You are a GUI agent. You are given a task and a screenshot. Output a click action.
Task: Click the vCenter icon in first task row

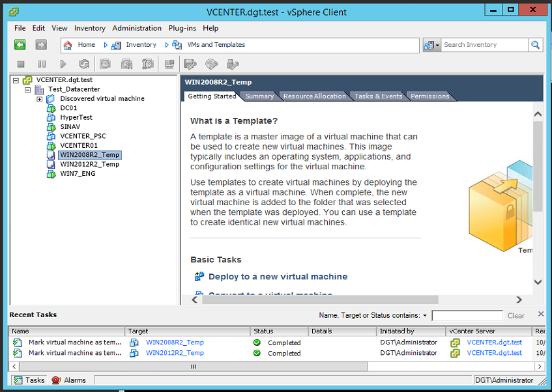[x=455, y=343]
